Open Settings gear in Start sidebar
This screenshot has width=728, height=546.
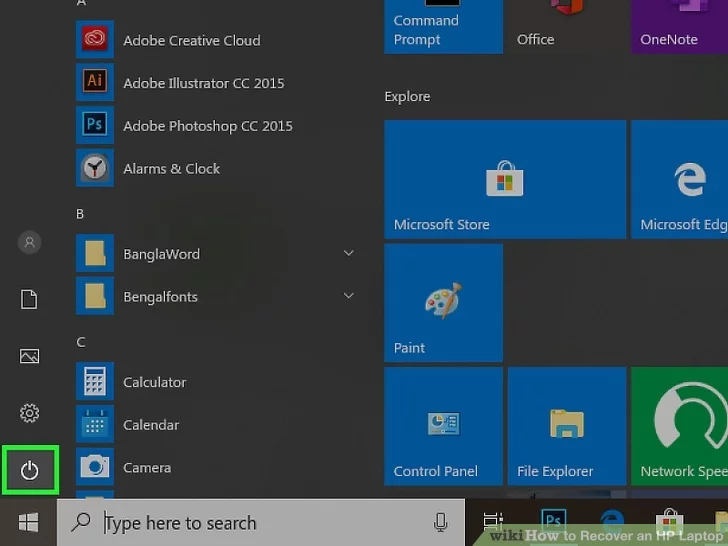pos(29,413)
